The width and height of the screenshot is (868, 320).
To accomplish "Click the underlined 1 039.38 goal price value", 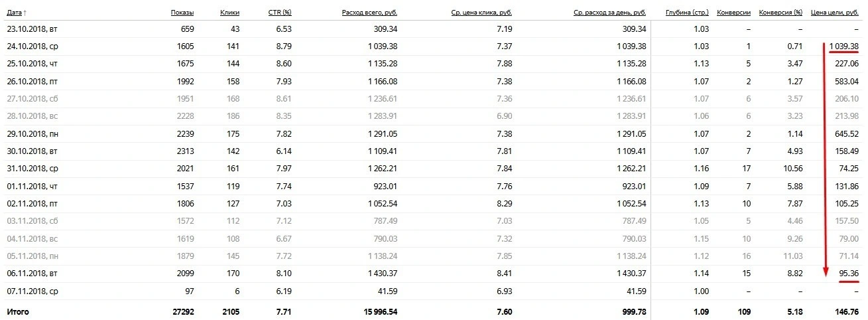I will (843, 46).
